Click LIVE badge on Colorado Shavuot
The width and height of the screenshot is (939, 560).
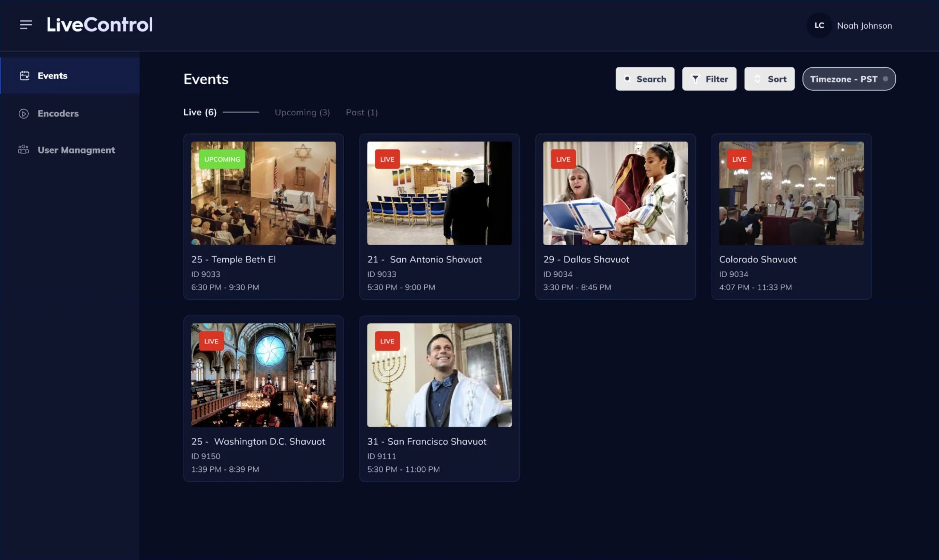point(739,159)
